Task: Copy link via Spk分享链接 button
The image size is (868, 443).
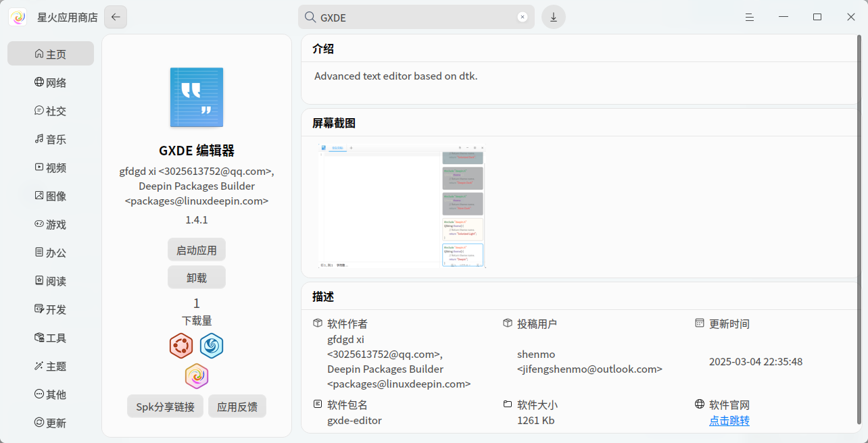Action: 165,407
